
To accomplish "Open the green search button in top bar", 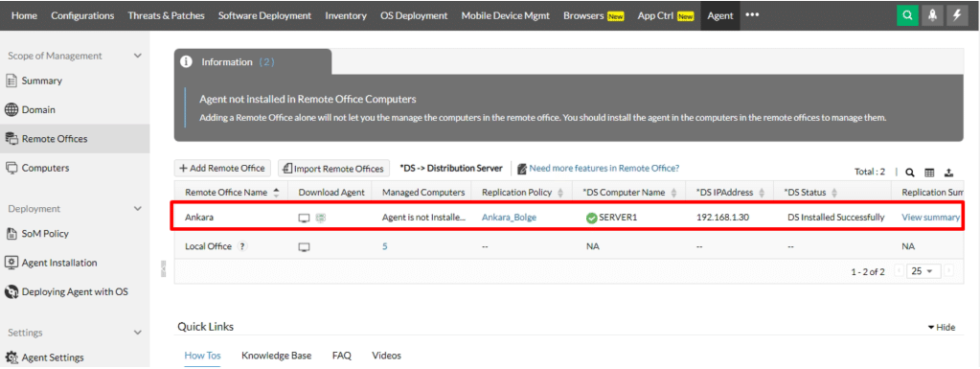I will pos(906,15).
